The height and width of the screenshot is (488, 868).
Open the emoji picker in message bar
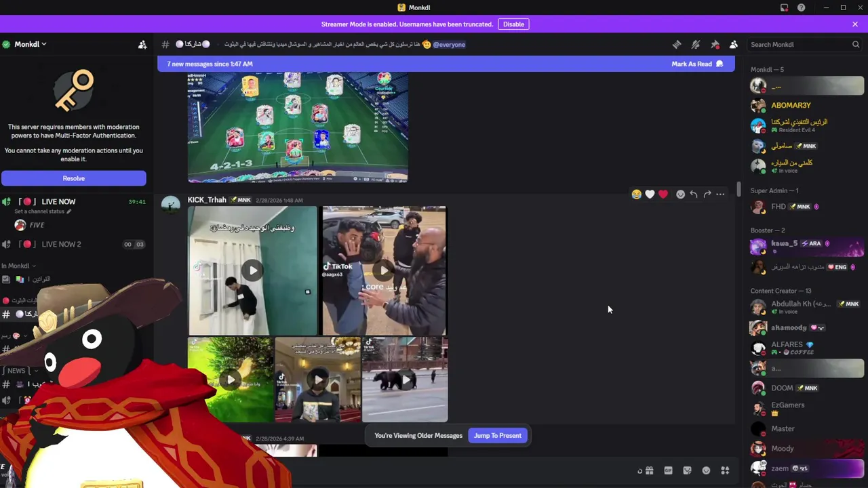[x=706, y=470]
